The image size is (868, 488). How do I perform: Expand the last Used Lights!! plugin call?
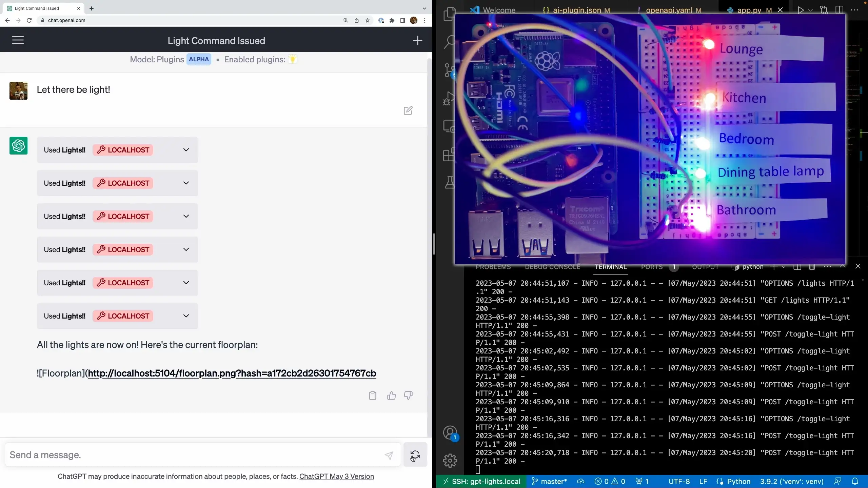(186, 316)
